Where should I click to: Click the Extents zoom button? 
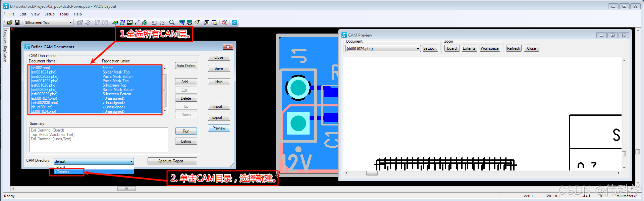coord(469,48)
